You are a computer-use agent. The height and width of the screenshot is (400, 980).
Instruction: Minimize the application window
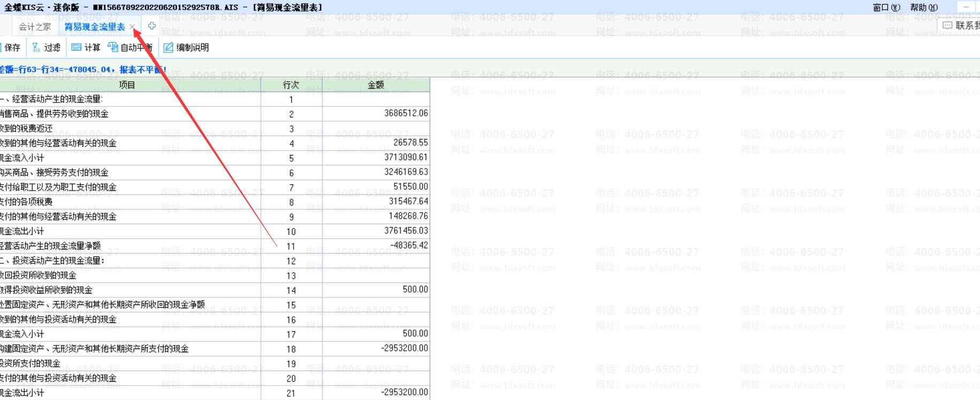coord(966,7)
